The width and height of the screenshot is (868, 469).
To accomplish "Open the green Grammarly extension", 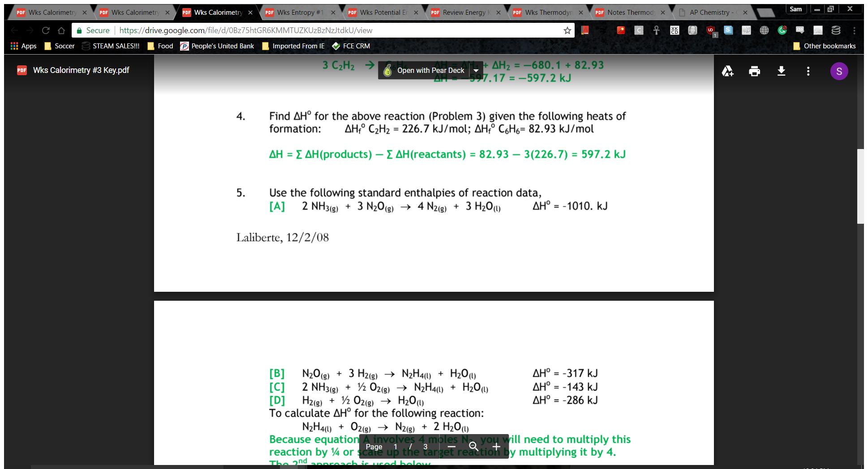I will (x=782, y=30).
